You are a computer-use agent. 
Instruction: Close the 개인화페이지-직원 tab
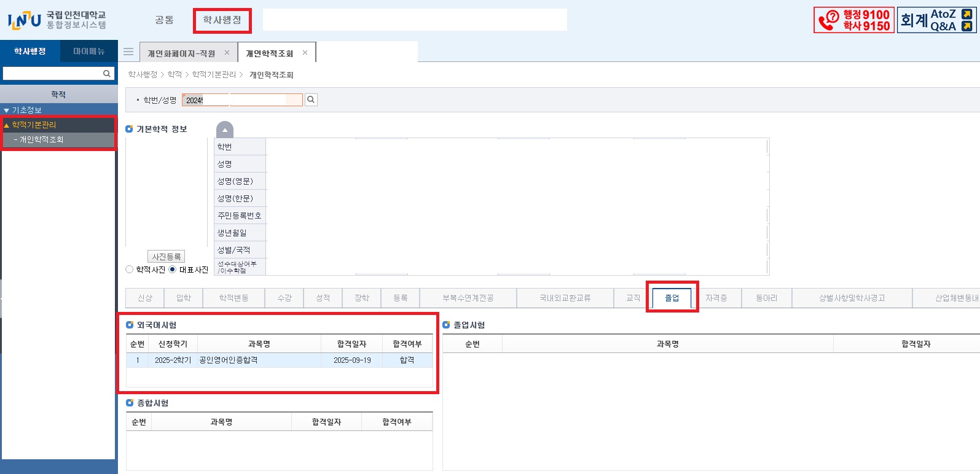pyautogui.click(x=227, y=53)
